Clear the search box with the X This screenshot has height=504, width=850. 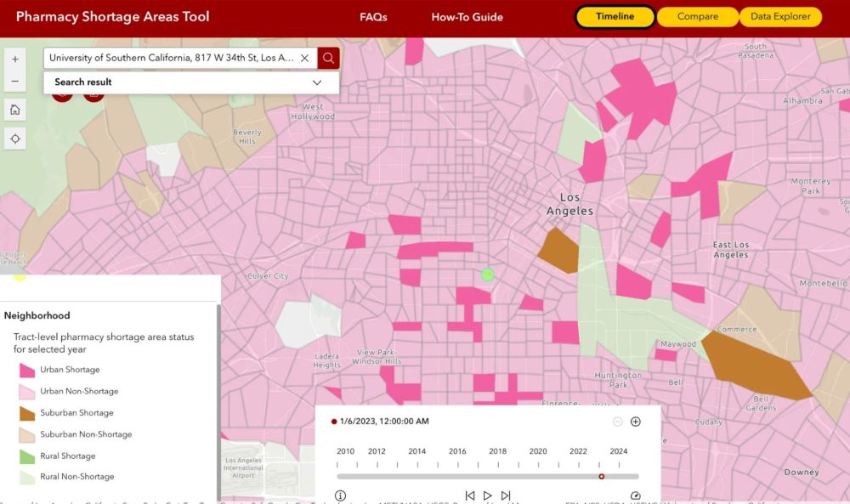click(305, 58)
